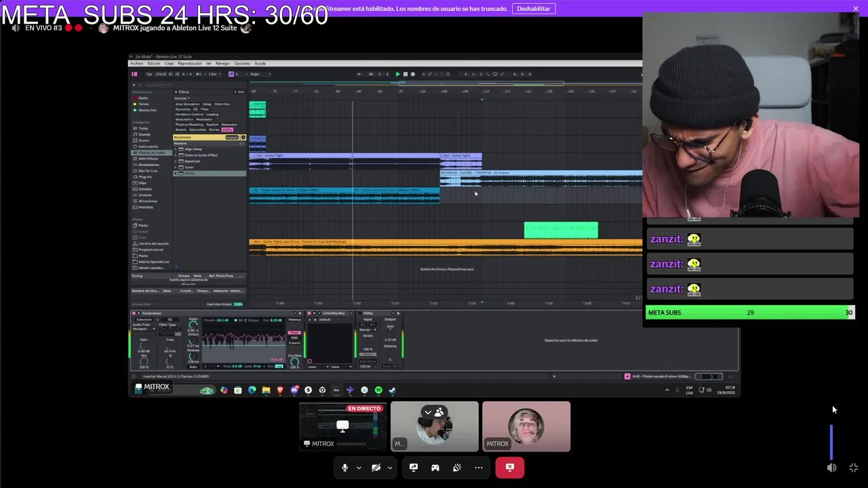The width and height of the screenshot is (868, 488).
Task: Click Spotify icon in streamed taskbar
Action: tap(378, 390)
